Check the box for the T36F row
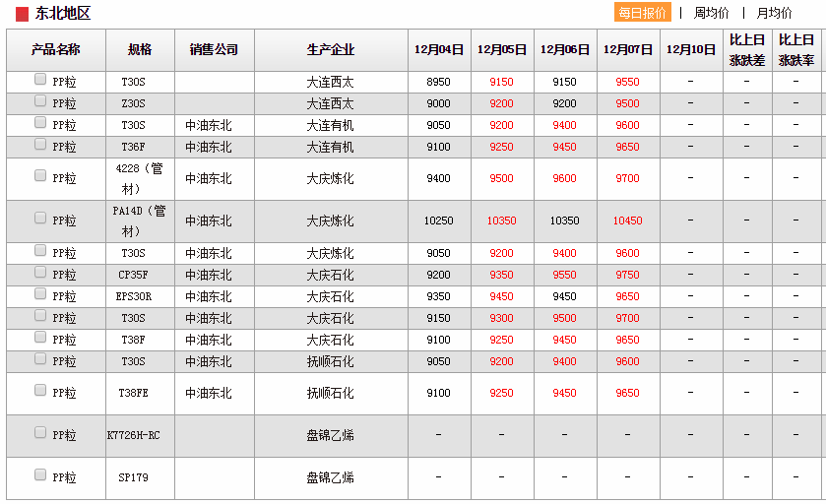The width and height of the screenshot is (826, 504). coord(40,145)
